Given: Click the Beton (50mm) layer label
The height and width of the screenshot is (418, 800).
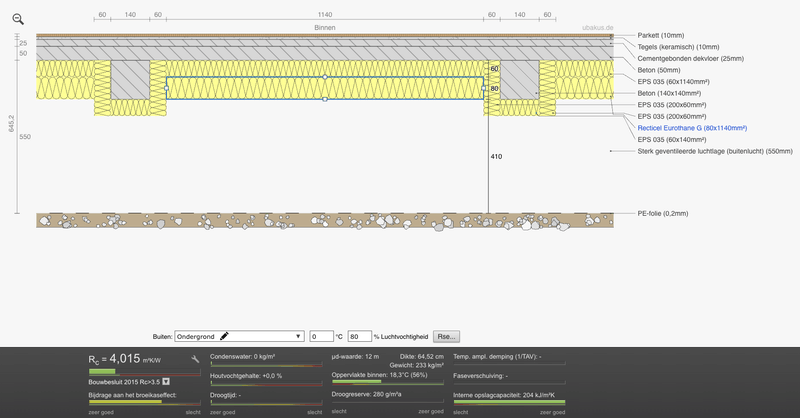Looking at the screenshot, I should pyautogui.click(x=661, y=71).
